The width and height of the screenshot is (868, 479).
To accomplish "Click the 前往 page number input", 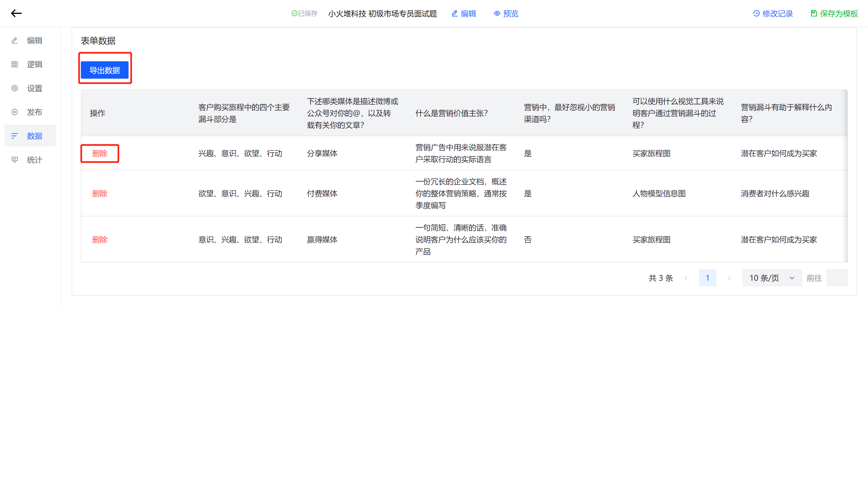I will (837, 278).
